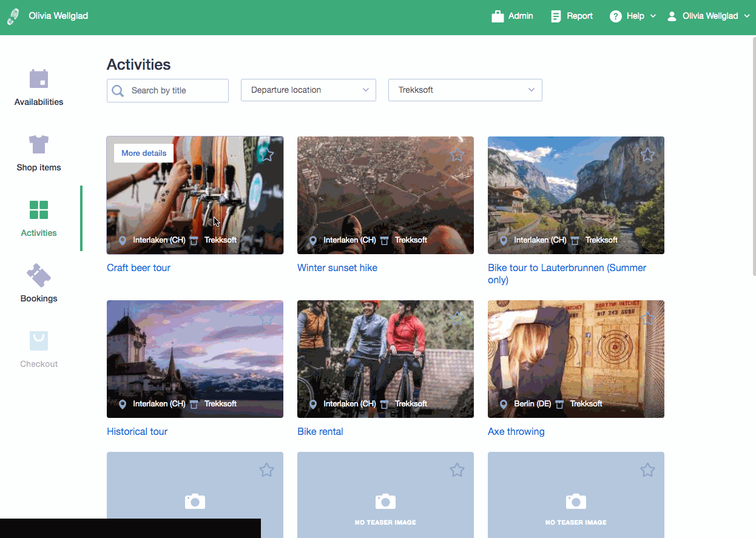
Task: Click the Report document icon
Action: (556, 16)
